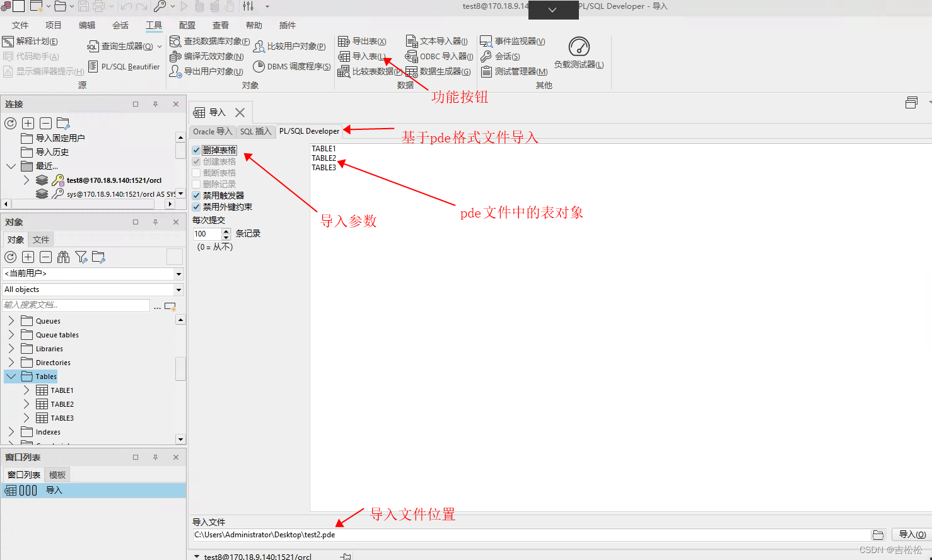Refresh the connection list panel

(x=11, y=123)
